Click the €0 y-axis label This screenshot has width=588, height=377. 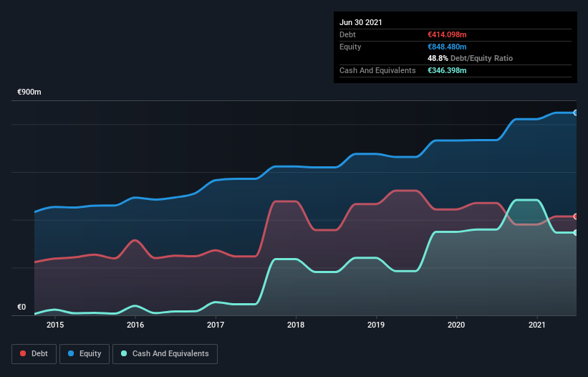(x=21, y=307)
